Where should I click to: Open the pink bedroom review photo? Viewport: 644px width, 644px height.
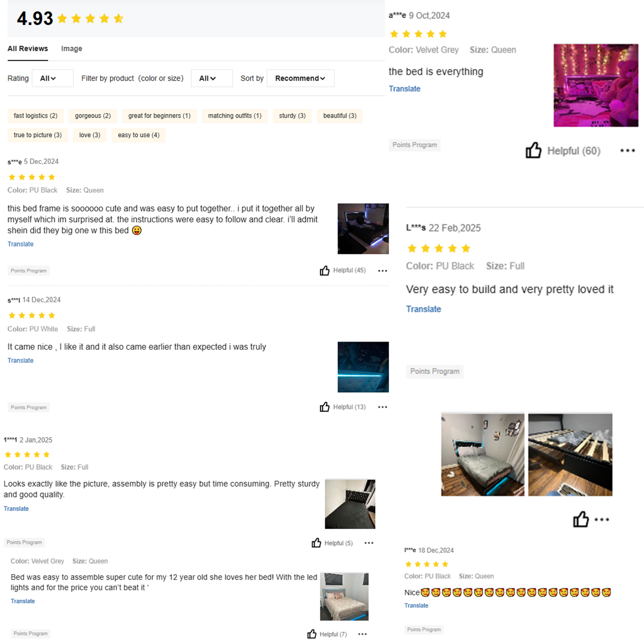pos(596,85)
